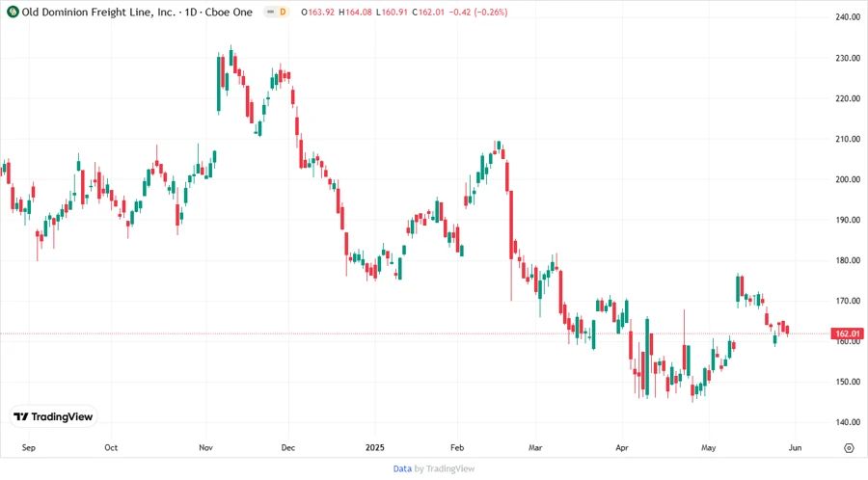Click the 240.00 price axis label
This screenshot has width=868, height=480.
click(x=848, y=17)
